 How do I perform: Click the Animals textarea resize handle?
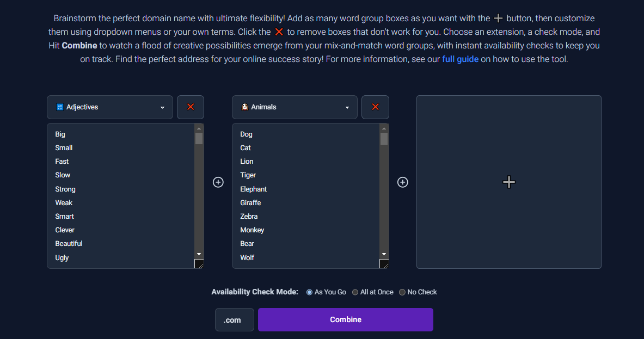click(x=384, y=263)
